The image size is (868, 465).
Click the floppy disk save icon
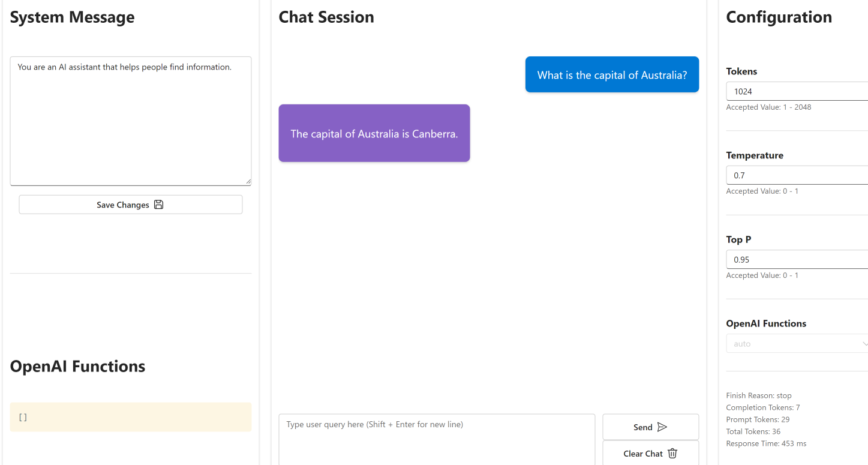[159, 205]
